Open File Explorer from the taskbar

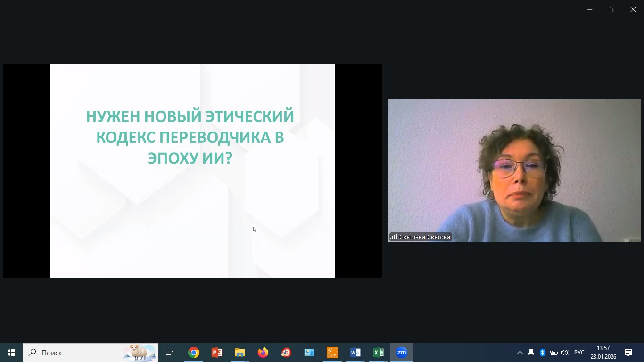point(240,353)
